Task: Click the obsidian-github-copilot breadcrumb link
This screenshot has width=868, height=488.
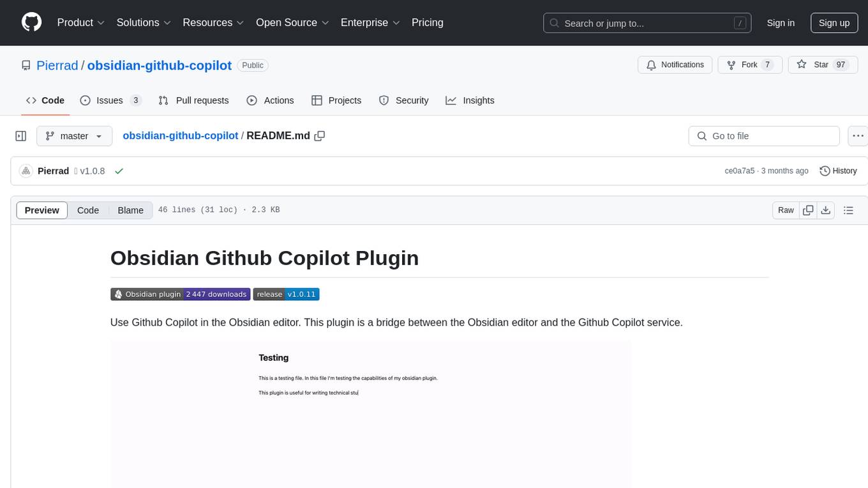Action: click(x=180, y=135)
